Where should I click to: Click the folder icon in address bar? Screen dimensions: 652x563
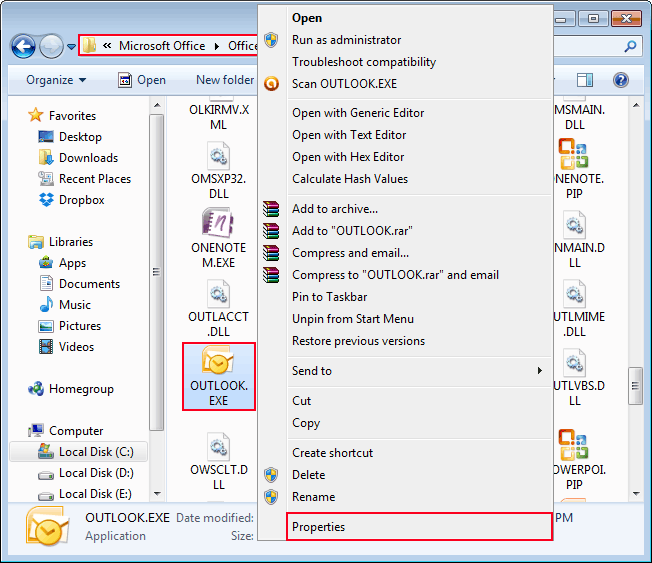tap(89, 45)
